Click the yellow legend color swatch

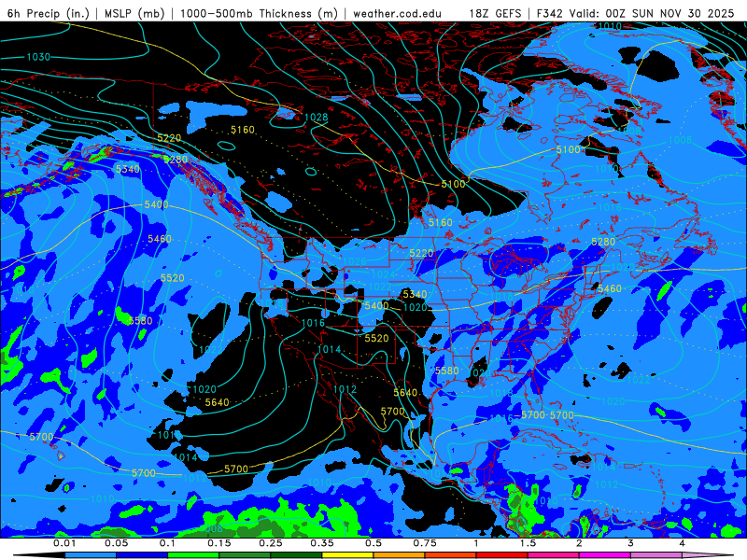347,555
